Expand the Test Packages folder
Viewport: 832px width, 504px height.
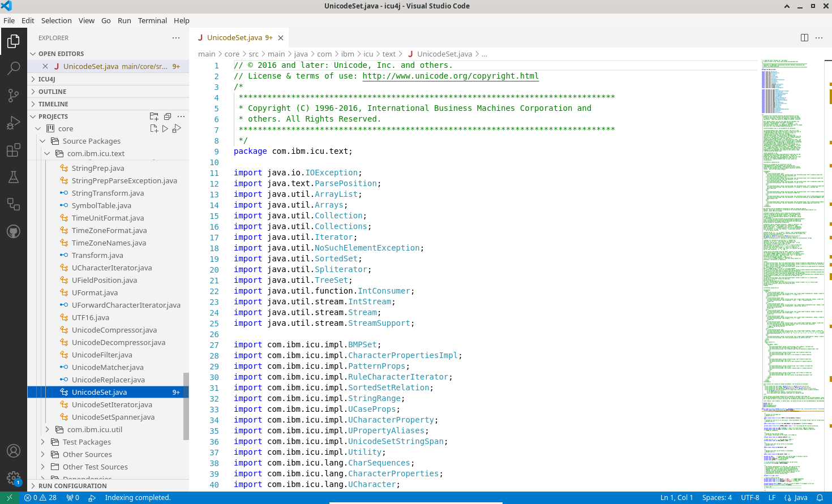click(x=87, y=442)
